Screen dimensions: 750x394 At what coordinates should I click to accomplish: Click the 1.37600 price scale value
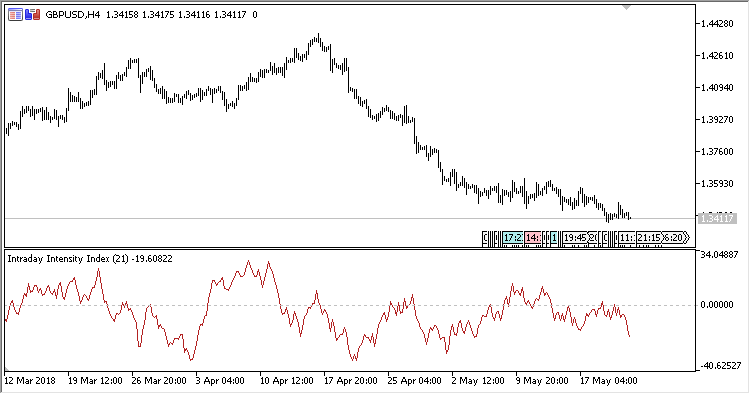717,152
